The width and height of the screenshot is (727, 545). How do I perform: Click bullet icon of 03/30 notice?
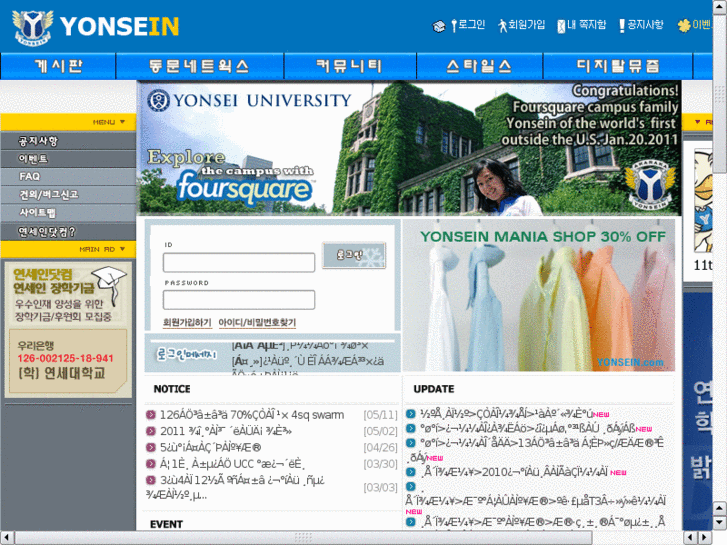(151, 463)
